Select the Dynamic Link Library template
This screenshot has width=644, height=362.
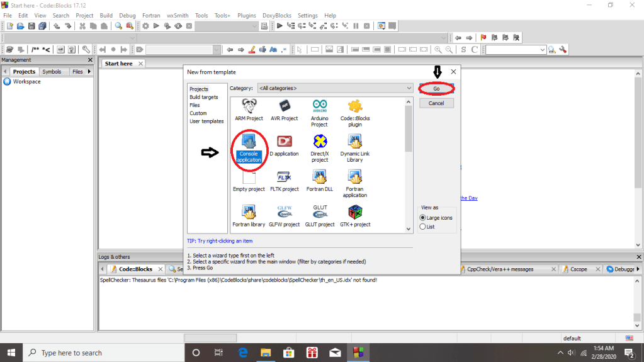point(355,142)
